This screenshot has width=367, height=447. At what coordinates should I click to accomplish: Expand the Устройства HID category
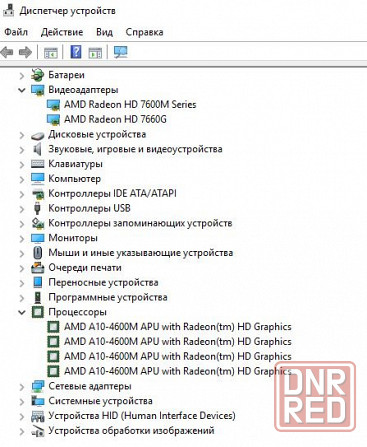pos(22,417)
